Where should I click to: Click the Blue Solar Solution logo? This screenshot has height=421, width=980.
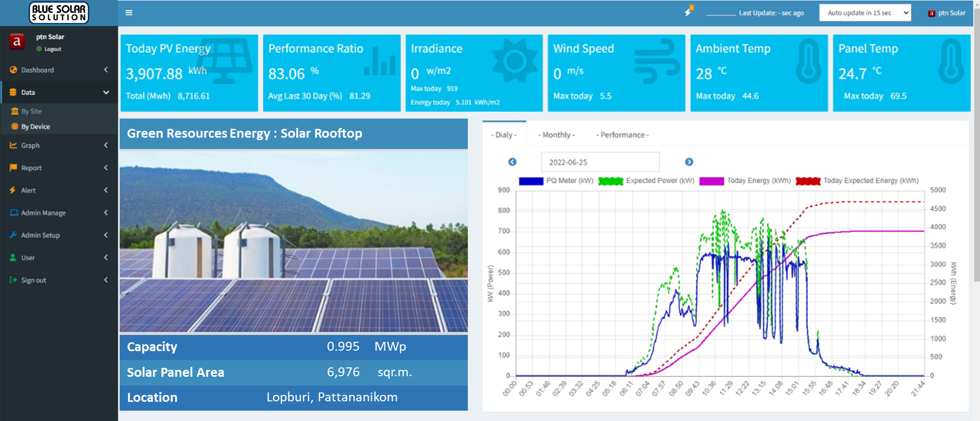[59, 13]
